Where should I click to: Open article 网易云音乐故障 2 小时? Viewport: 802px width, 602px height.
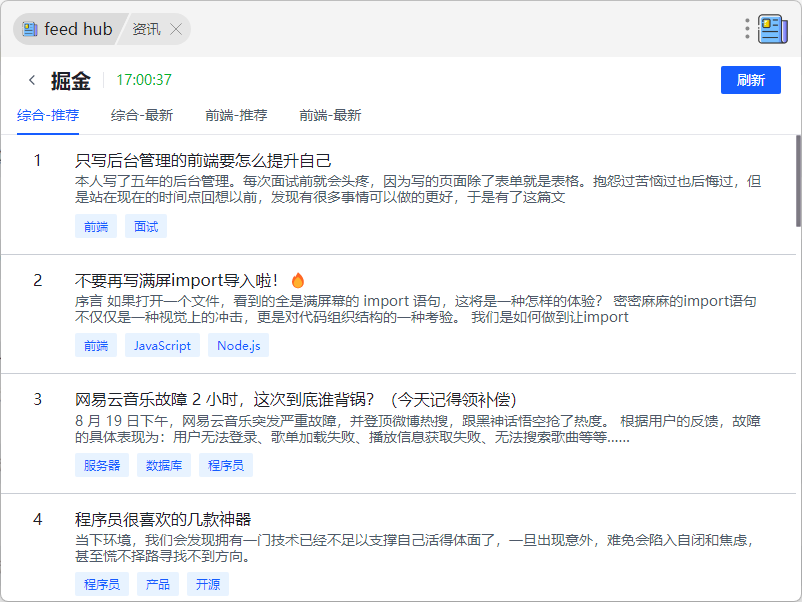click(296, 399)
